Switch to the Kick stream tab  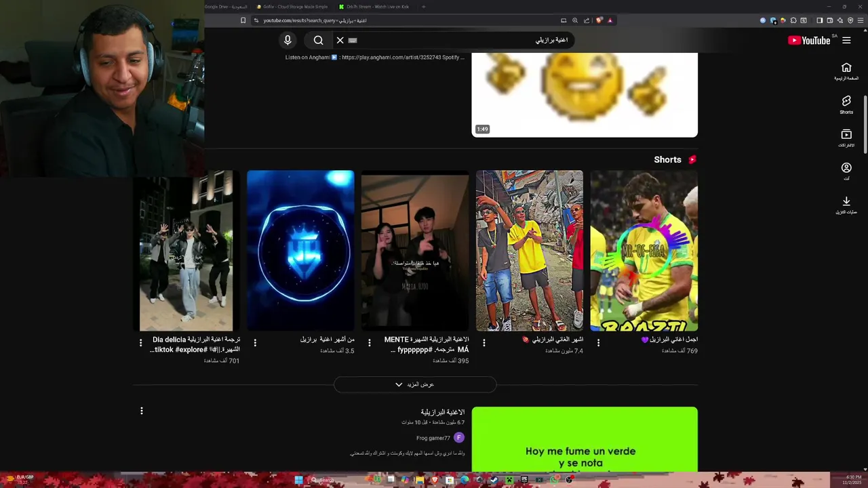tap(374, 7)
